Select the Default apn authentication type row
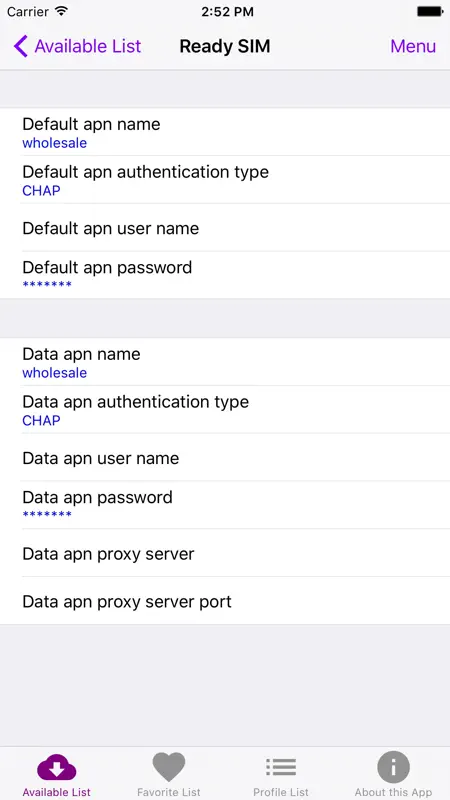 pyautogui.click(x=225, y=180)
